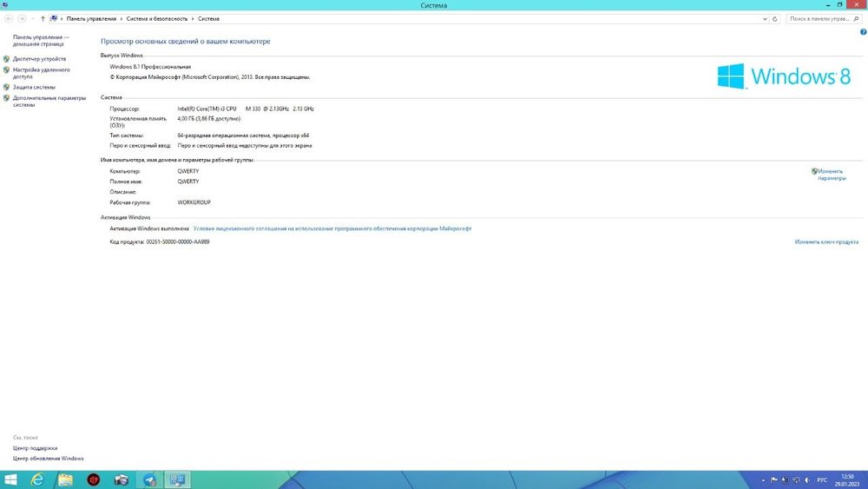Click the system menu icon in title bar
868x489 pixels.
4,5
